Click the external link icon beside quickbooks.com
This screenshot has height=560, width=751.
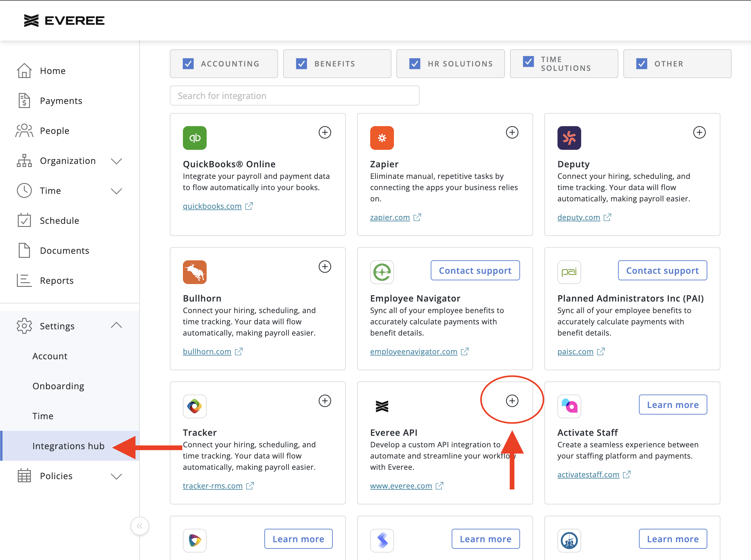tap(249, 206)
